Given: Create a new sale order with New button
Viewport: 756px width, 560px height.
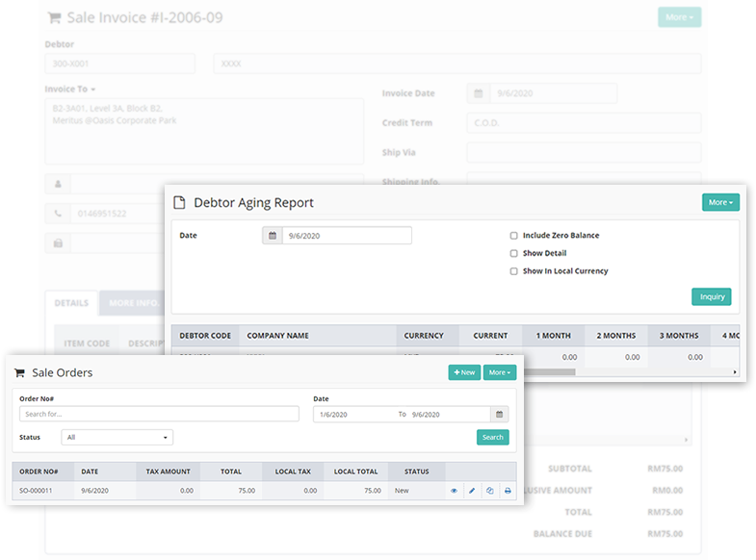Looking at the screenshot, I should pyautogui.click(x=464, y=372).
